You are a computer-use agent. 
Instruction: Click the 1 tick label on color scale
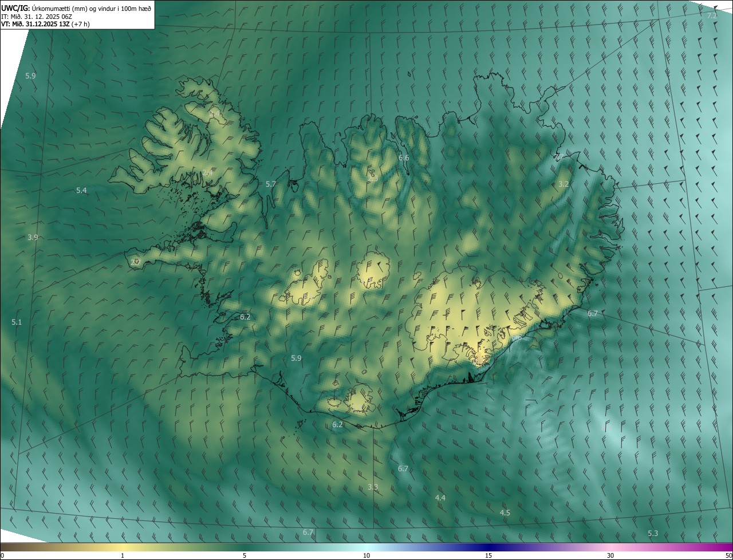(x=123, y=555)
